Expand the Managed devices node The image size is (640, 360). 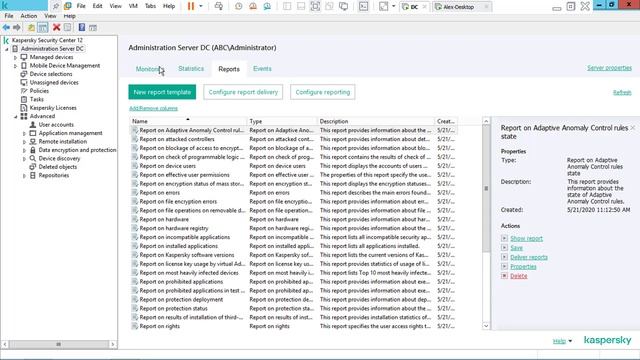pos(16,57)
